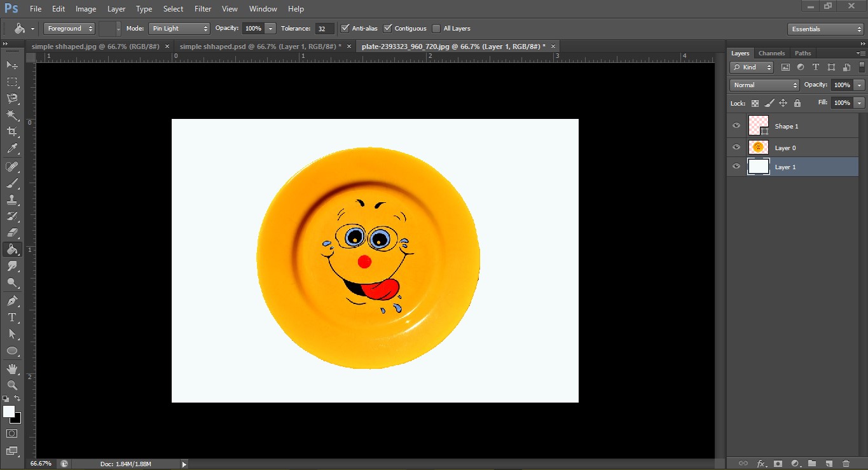Select the Smudge tool
868x470 pixels.
click(12, 266)
